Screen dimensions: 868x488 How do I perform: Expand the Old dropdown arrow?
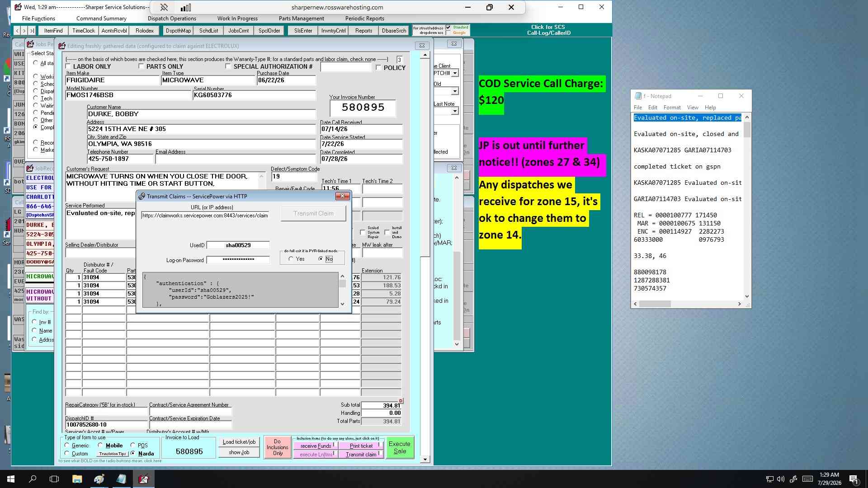pos(455,91)
